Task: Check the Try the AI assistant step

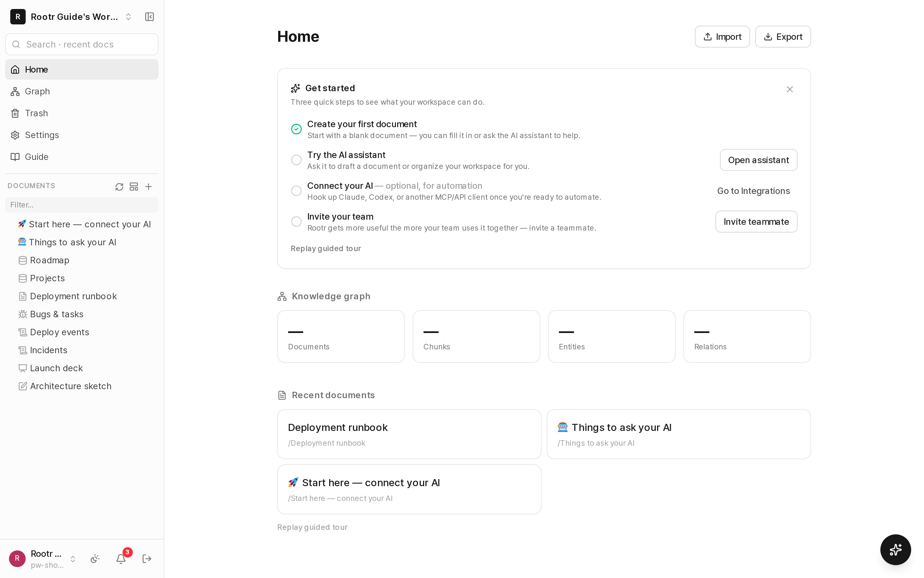Action: coord(296,160)
